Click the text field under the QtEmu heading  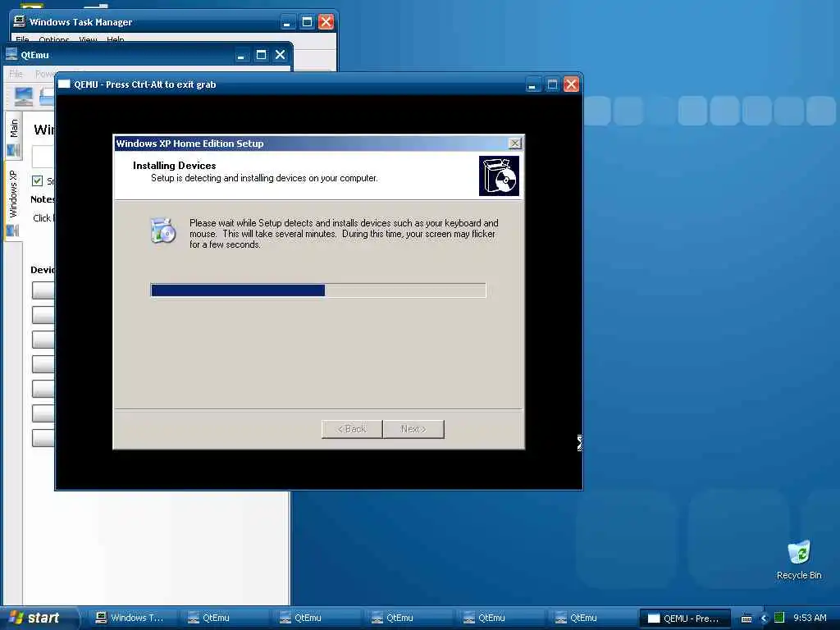tap(43, 157)
